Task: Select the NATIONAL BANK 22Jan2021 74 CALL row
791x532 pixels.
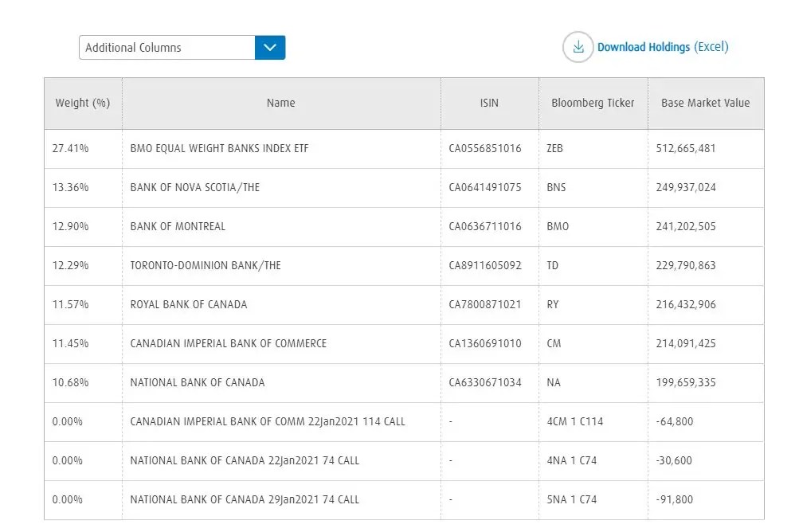Action: [243, 460]
